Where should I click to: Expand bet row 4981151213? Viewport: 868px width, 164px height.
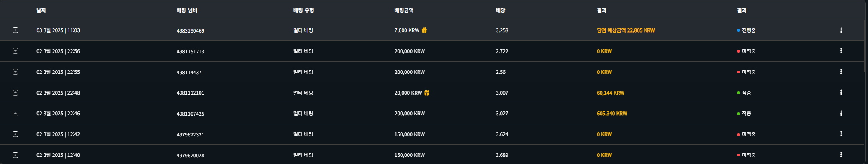pos(15,51)
